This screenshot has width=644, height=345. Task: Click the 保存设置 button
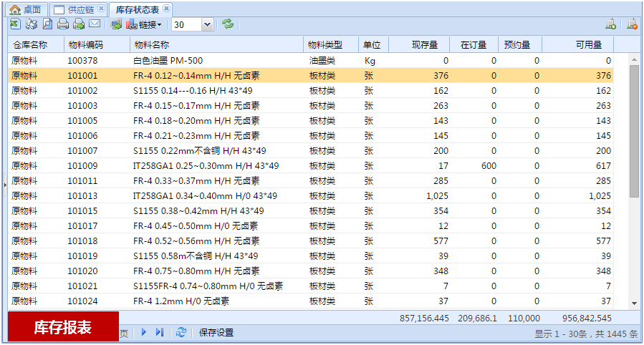(216, 333)
